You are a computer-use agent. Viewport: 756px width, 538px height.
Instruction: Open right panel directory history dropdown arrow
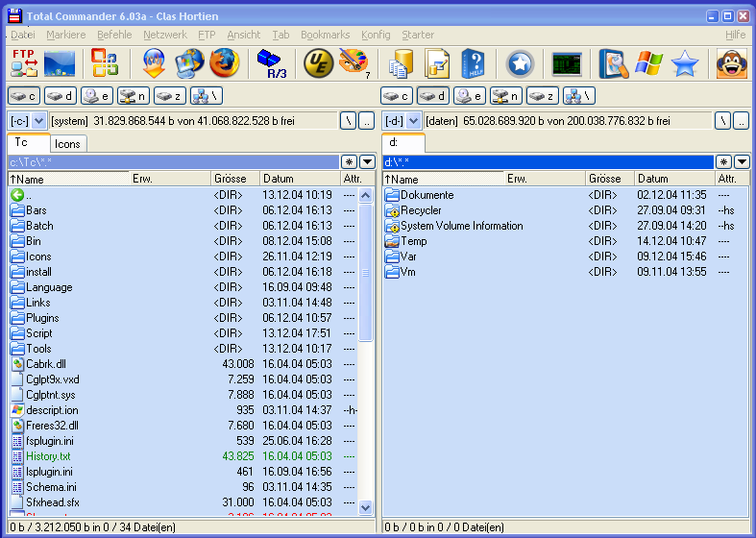point(742,162)
